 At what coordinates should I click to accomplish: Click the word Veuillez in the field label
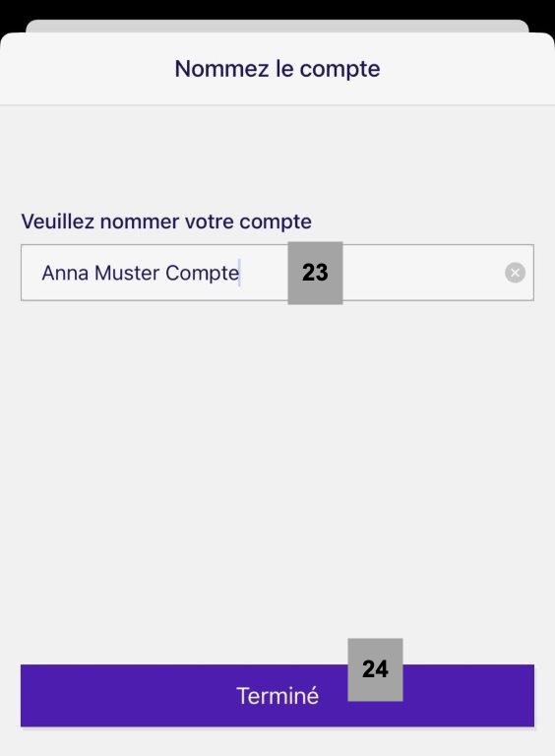[x=58, y=221]
